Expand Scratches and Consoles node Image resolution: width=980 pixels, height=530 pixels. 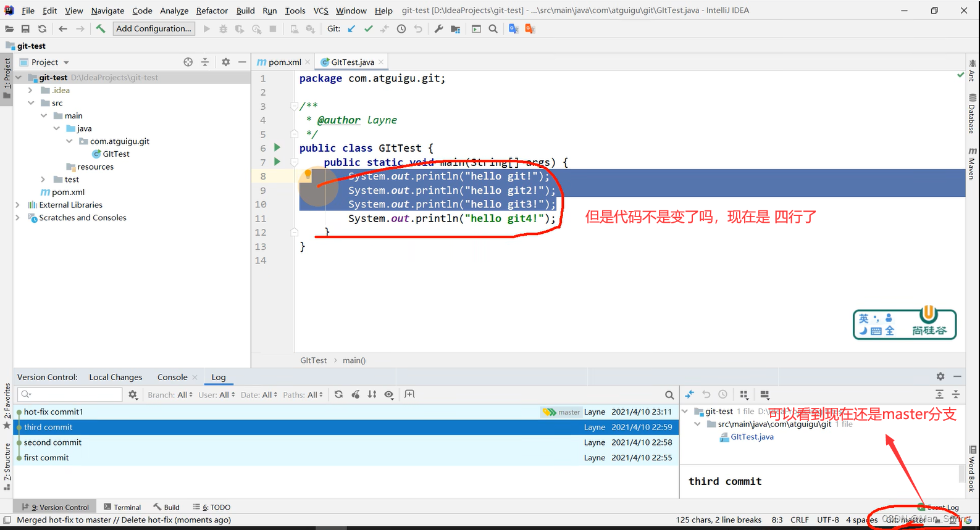[x=17, y=218]
